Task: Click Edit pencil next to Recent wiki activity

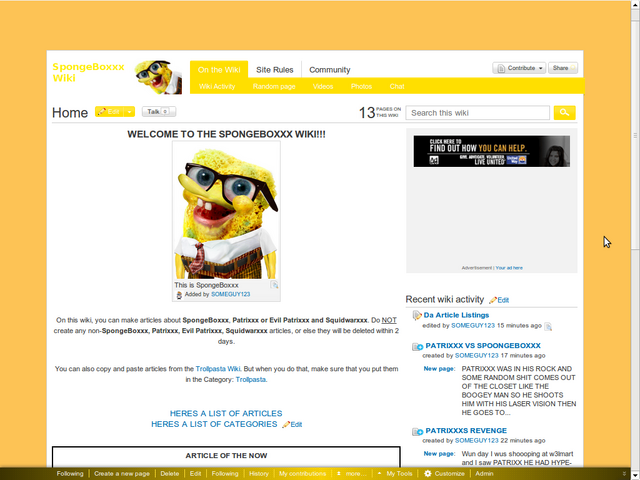Action: [x=499, y=300]
